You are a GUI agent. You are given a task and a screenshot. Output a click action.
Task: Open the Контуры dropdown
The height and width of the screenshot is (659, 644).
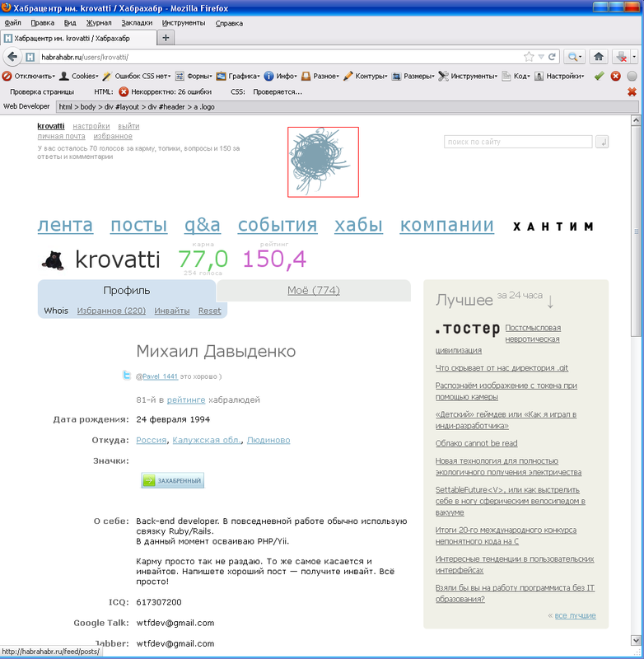point(366,76)
